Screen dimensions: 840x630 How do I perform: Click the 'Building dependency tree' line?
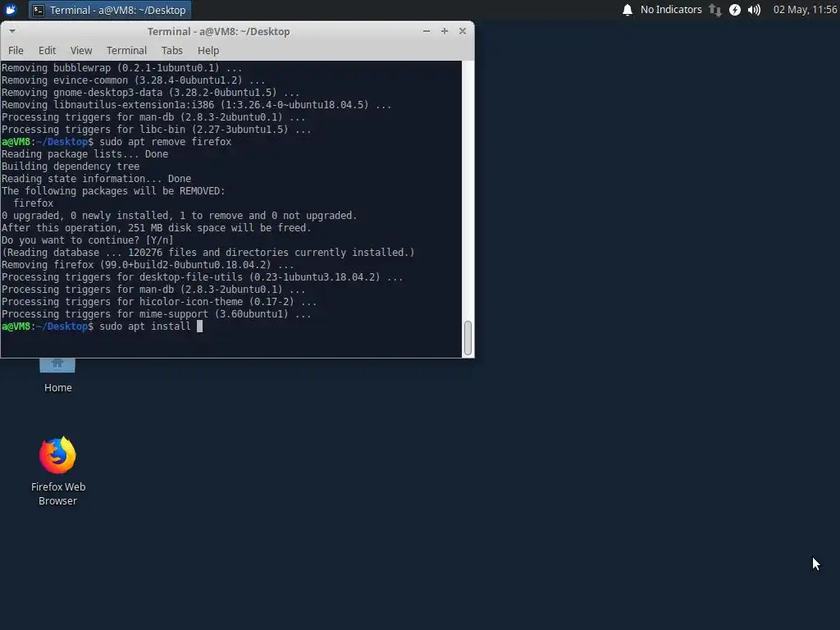71,166
